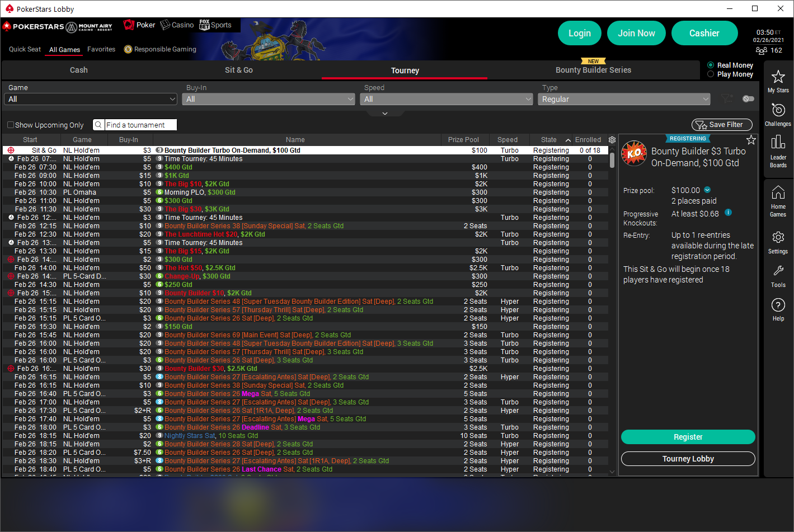
Task: Select the Nightly Stars Sat tournament
Action: click(x=305, y=436)
